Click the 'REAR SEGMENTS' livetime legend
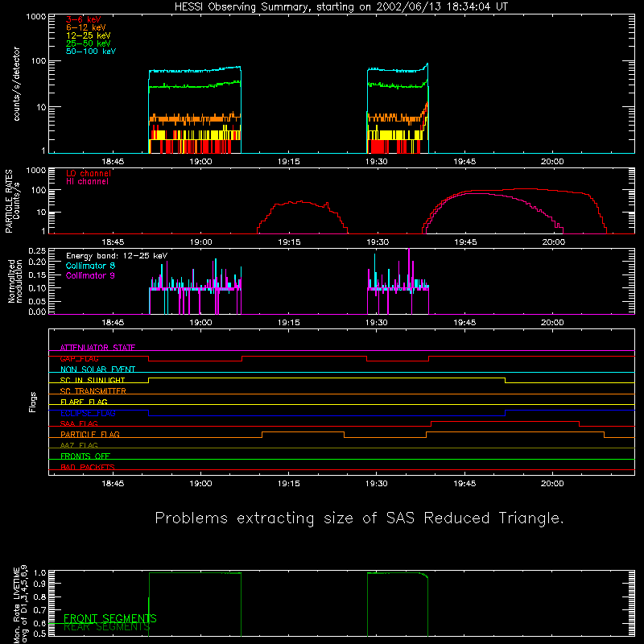This screenshot has width=644, height=644. tap(107, 626)
